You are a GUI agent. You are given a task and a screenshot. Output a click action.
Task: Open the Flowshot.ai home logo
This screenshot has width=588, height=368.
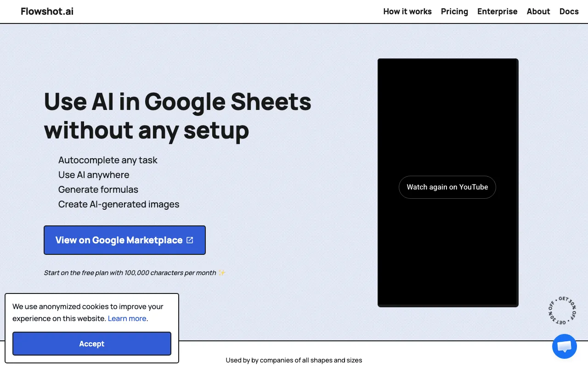point(47,11)
